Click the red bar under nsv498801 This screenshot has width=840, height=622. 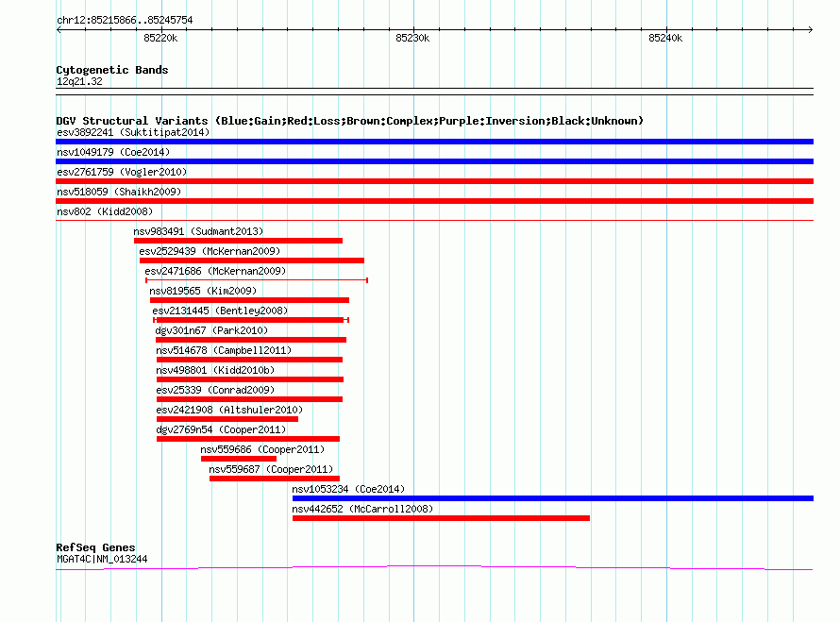coord(250,379)
